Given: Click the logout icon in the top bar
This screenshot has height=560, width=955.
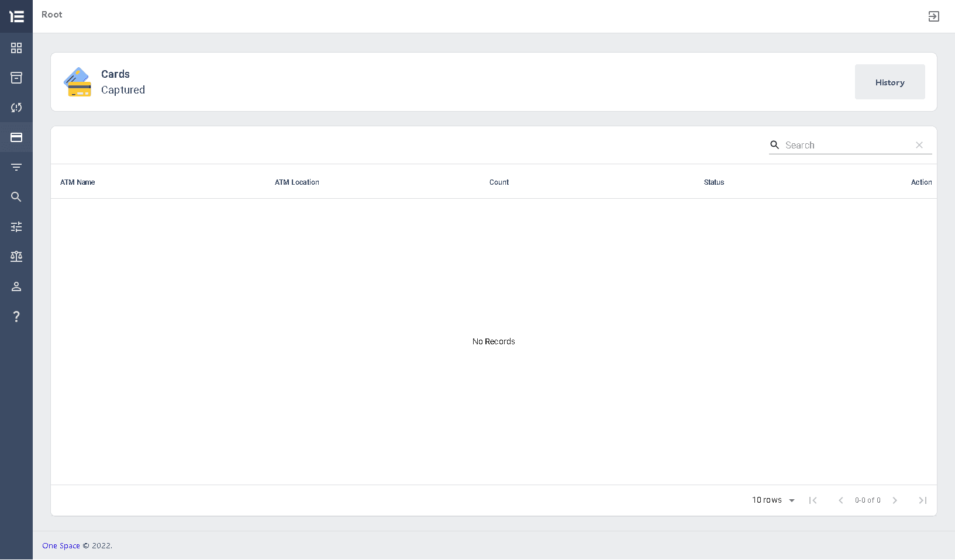Looking at the screenshot, I should pyautogui.click(x=934, y=16).
